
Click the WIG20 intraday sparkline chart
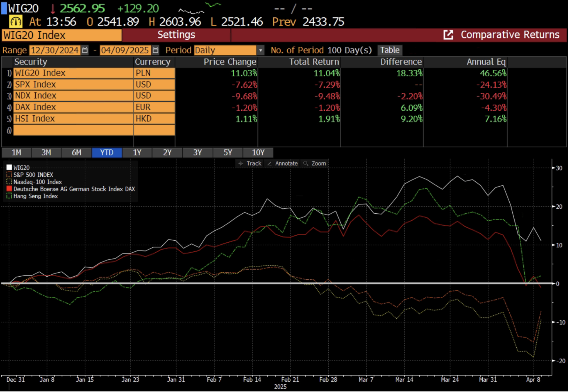tap(199, 8)
